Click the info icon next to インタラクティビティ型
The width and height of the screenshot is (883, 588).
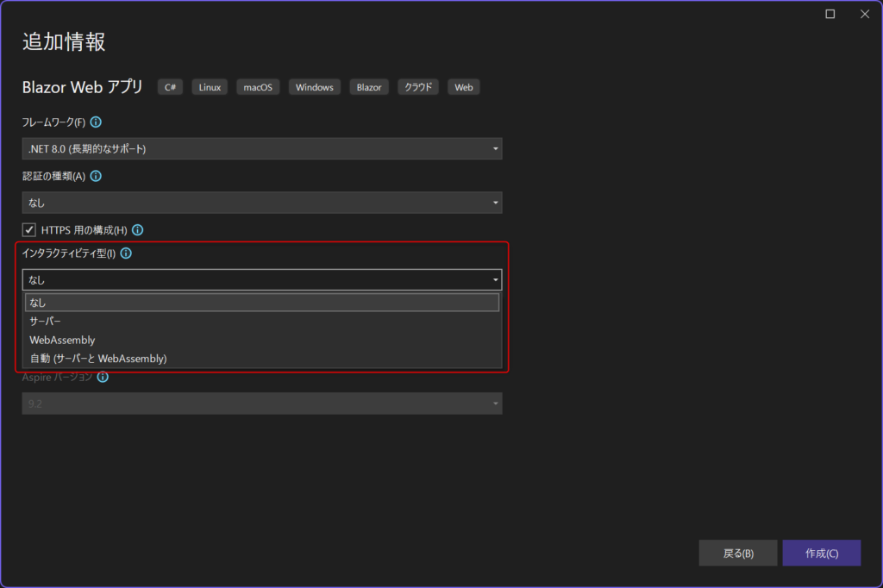tap(126, 253)
